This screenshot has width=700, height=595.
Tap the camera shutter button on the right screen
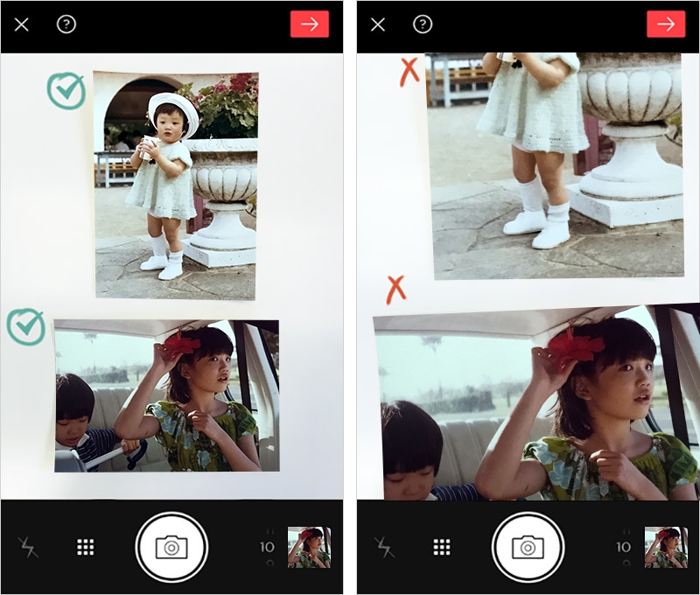click(528, 547)
